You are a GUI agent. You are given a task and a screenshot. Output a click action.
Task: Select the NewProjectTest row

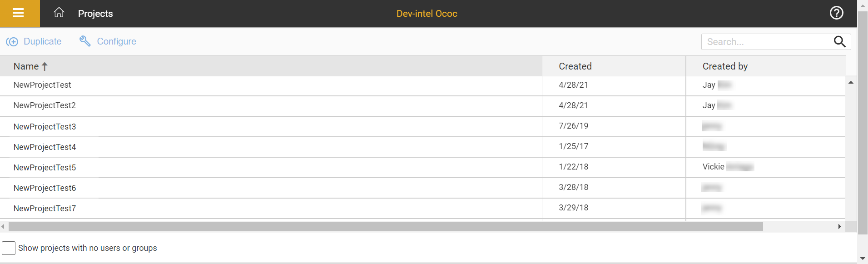[x=42, y=85]
